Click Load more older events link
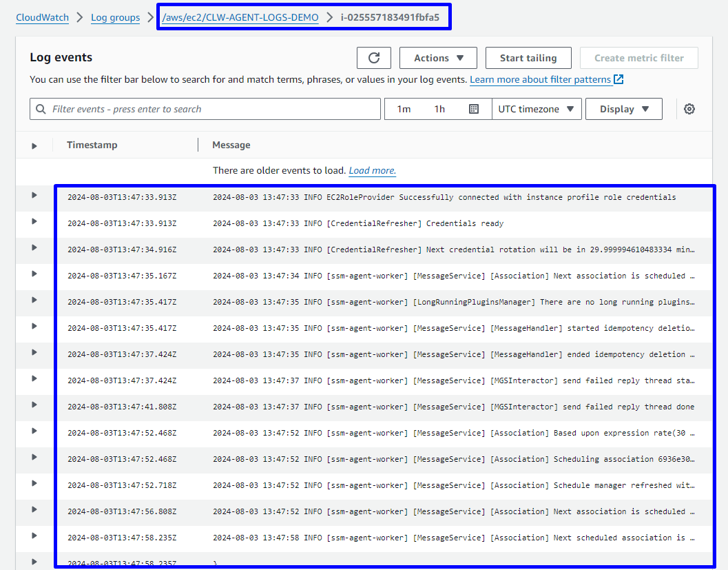 coord(372,170)
